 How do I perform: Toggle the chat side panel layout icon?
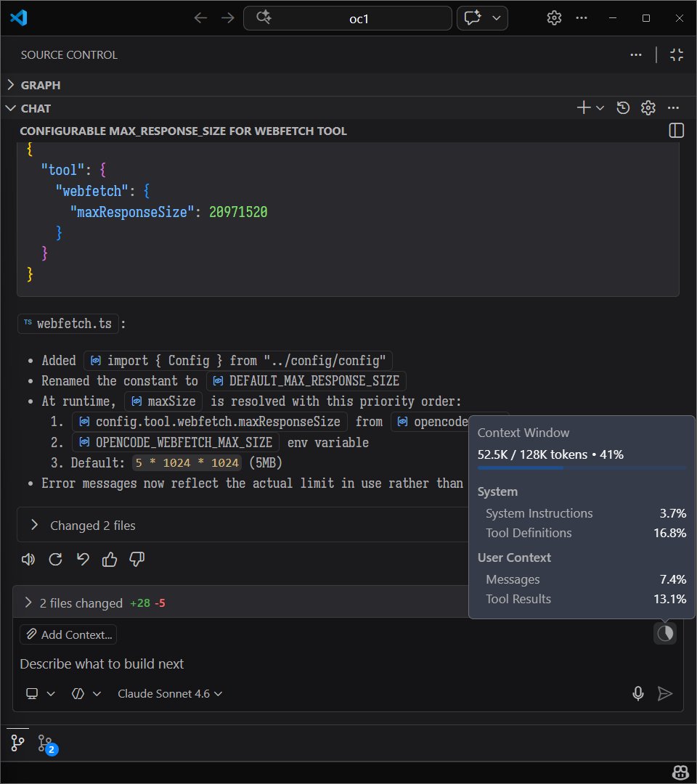pos(676,131)
